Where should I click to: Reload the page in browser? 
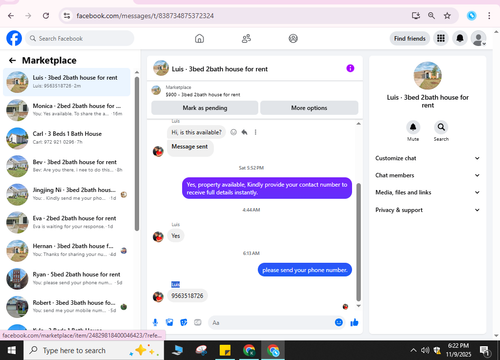click(x=46, y=16)
